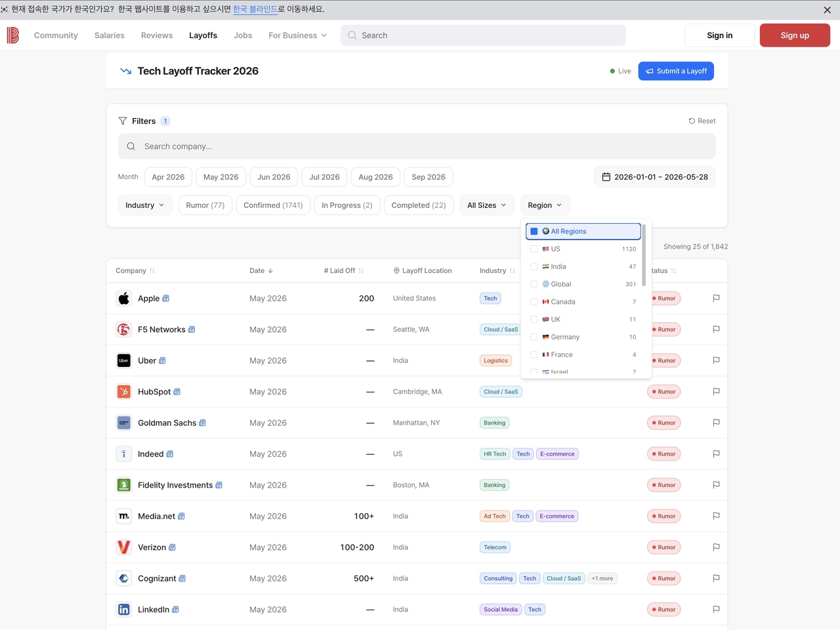Viewport: 840px width, 630px height.
Task: Click the Submit a Layoff button
Action: pos(676,71)
